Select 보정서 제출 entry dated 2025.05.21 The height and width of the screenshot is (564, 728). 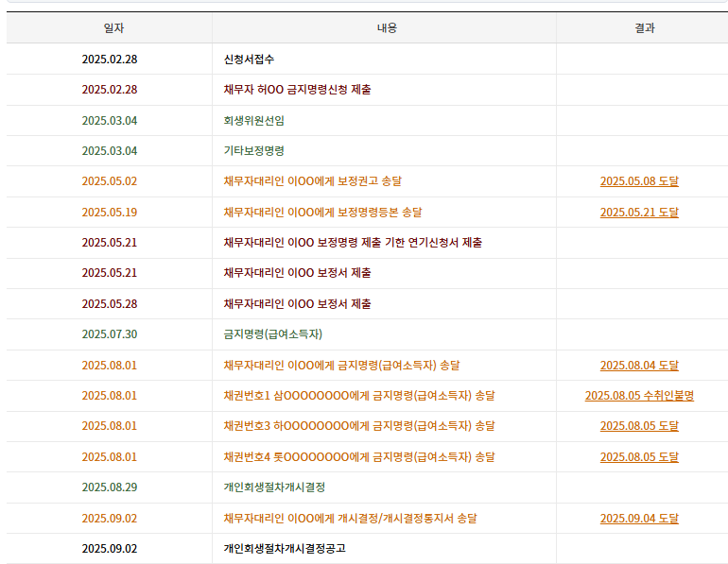pyautogui.click(x=297, y=273)
